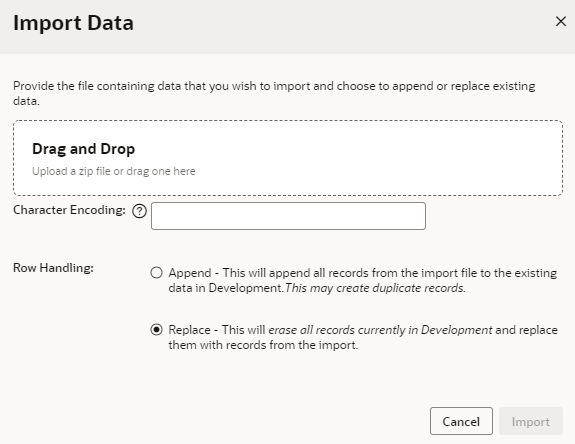Click 'erase all records currently in Development' text
The width and height of the screenshot is (575, 444).
(380, 330)
